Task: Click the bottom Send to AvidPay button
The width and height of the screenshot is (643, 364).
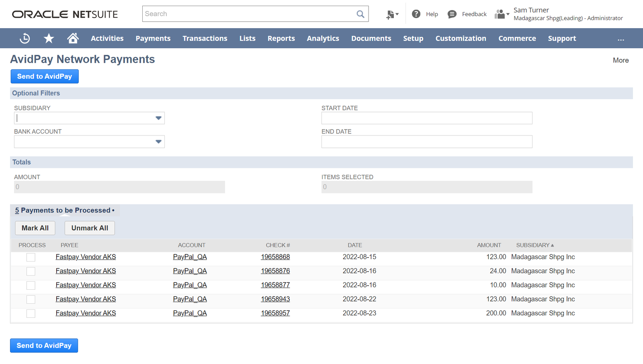Action: pyautogui.click(x=44, y=346)
